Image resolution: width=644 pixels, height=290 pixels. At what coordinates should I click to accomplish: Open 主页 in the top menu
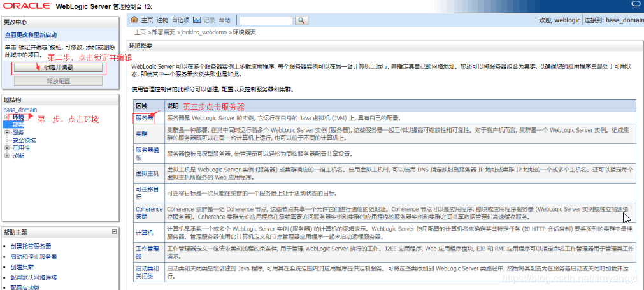147,20
